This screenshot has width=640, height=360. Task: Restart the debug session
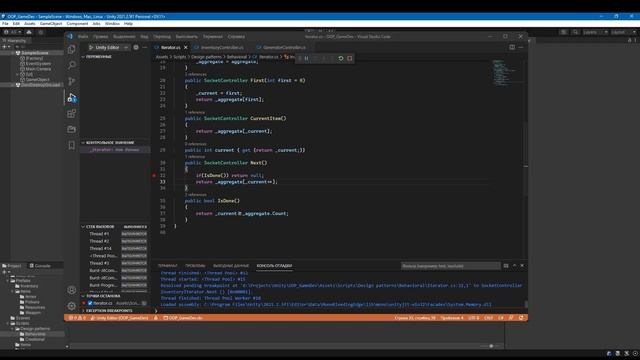point(341,58)
